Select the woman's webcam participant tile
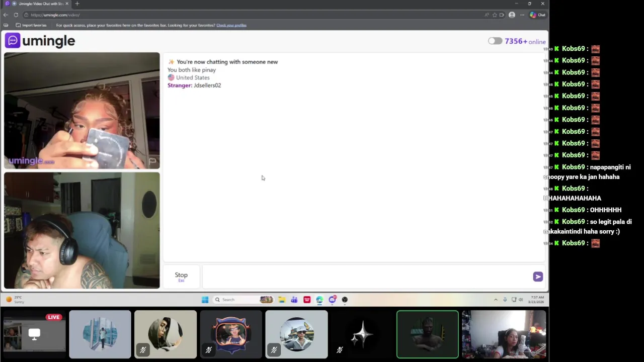This screenshot has width=644, height=362. pos(504,334)
